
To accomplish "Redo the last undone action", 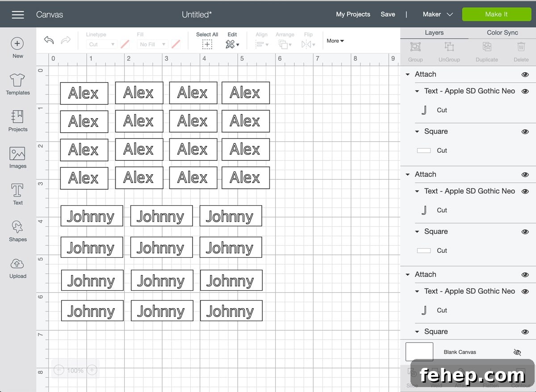I will tap(66, 40).
